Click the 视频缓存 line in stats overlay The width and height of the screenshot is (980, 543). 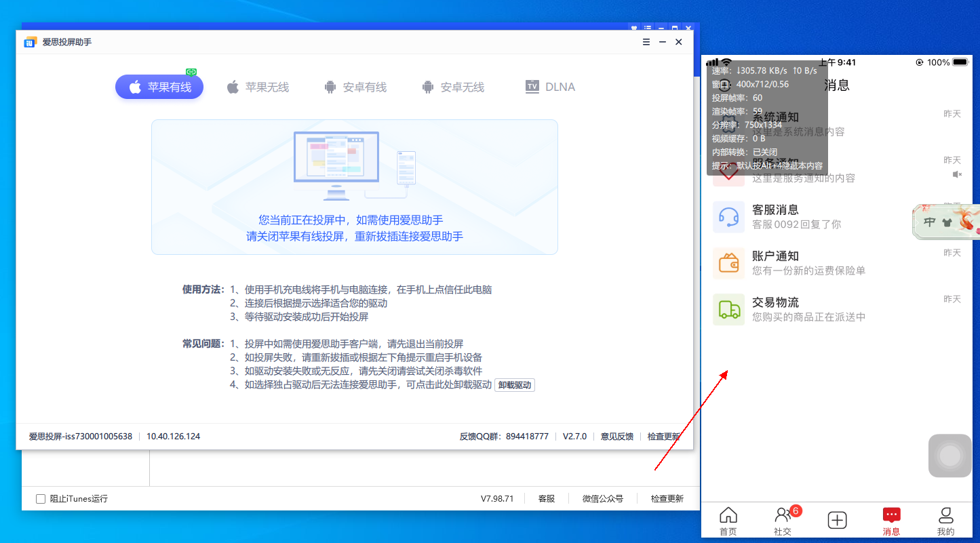coord(739,138)
